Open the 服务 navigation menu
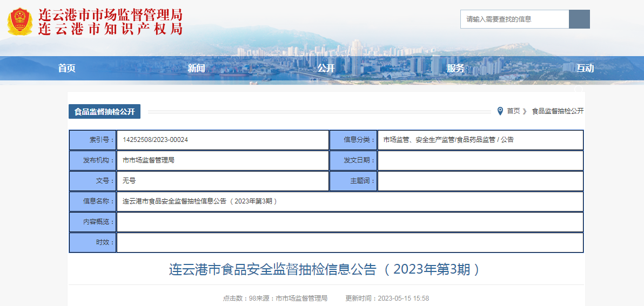Image resolution: width=644 pixels, height=306 pixels. (455, 69)
